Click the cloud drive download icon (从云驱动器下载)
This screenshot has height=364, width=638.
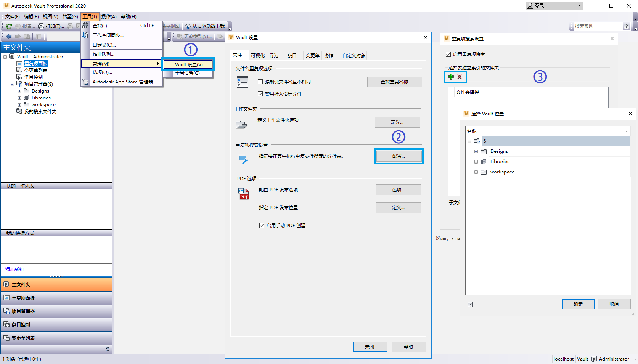pos(205,26)
